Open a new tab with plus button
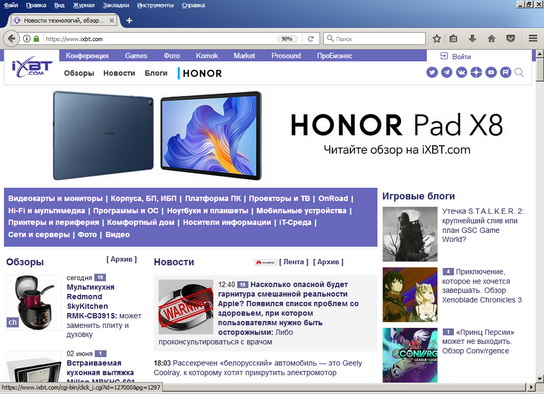Screen dimensions: 544x394 129,21
